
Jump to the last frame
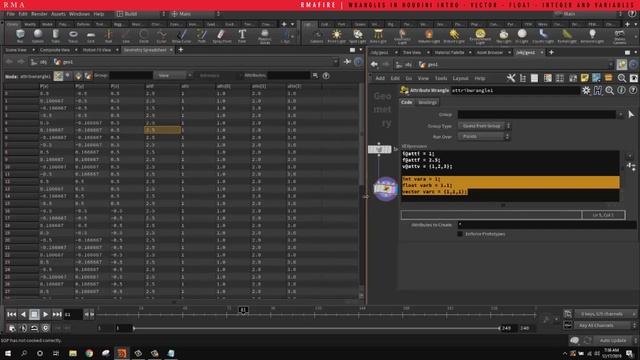coord(57,314)
